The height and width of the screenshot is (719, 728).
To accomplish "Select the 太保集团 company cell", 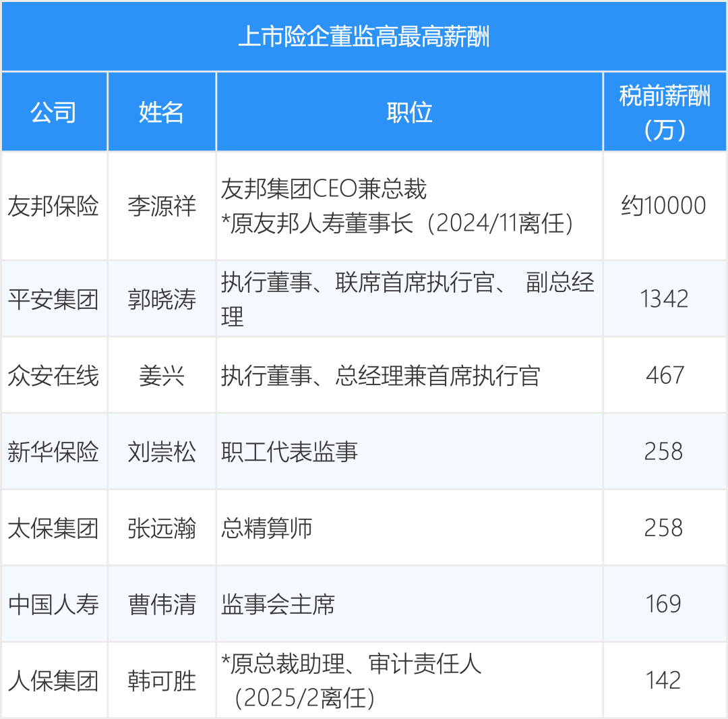I will (x=55, y=528).
